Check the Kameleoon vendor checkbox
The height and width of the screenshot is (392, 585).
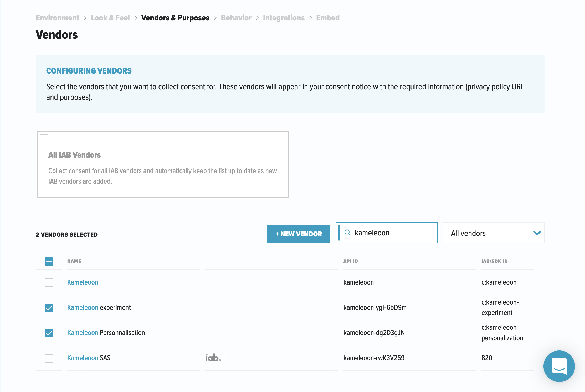[49, 282]
